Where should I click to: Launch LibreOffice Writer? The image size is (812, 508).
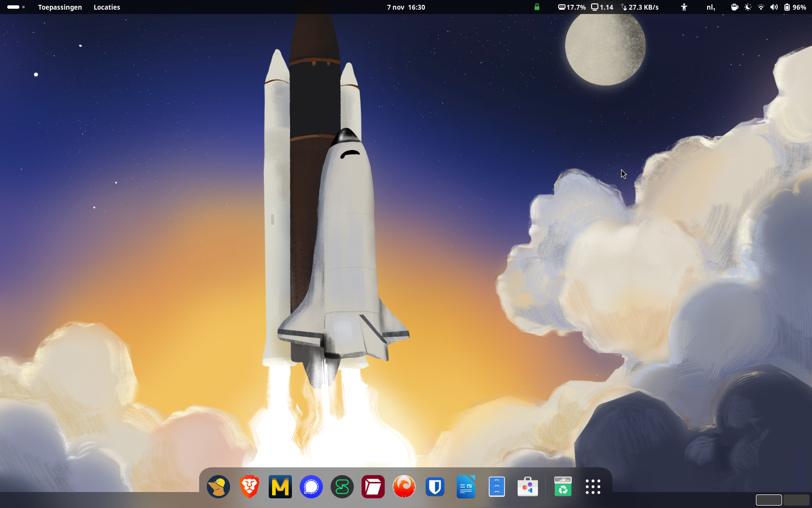coord(466,487)
